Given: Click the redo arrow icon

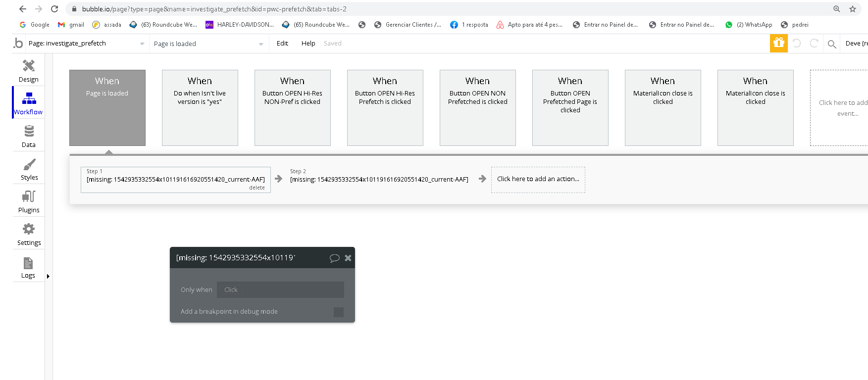Looking at the screenshot, I should coord(814,44).
